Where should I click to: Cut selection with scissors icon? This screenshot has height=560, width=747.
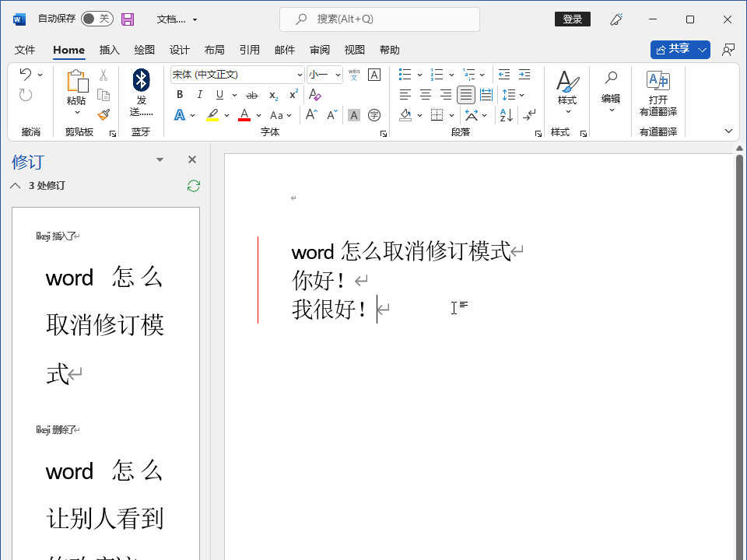tap(103, 75)
